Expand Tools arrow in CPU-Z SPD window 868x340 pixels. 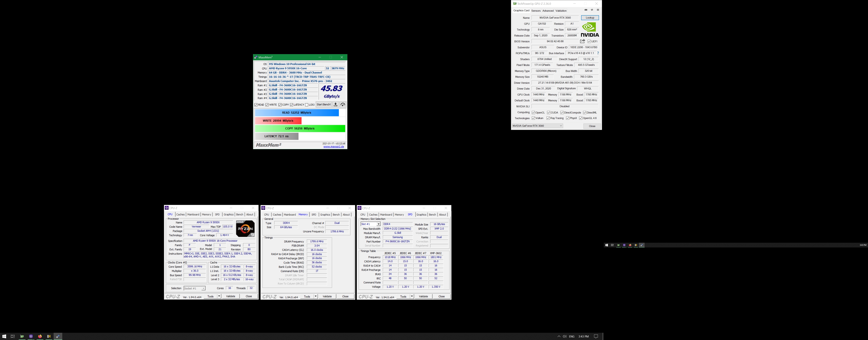tap(412, 297)
